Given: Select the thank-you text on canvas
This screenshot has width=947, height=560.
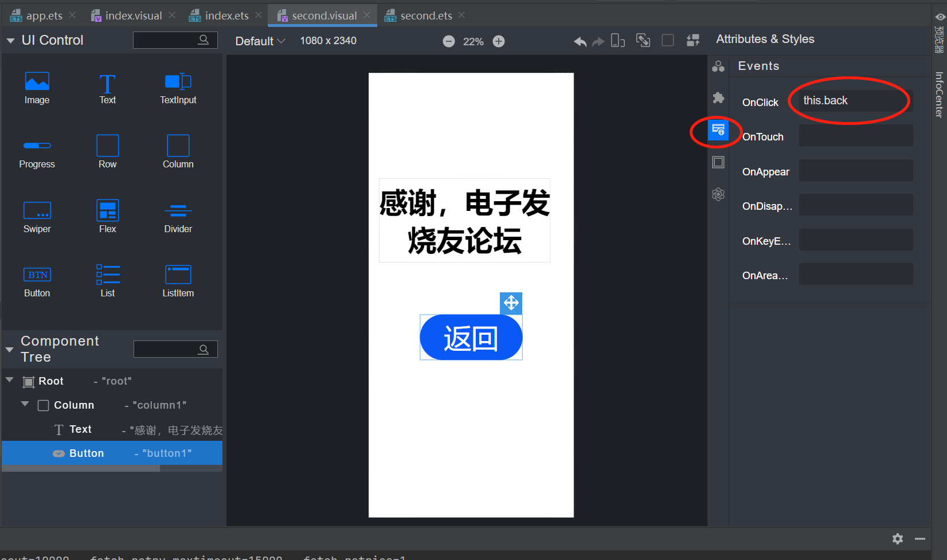Looking at the screenshot, I should (x=464, y=221).
